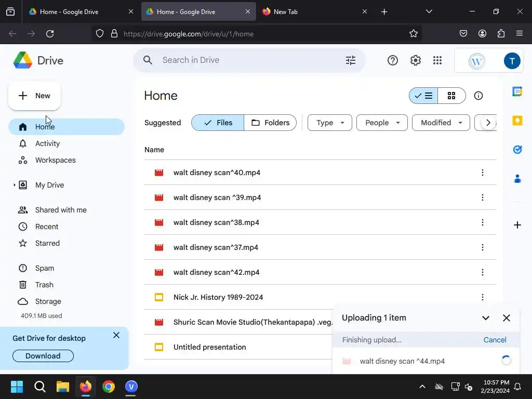This screenshot has width=532, height=399.
Task: Open more actions for walt disney scan^40.mp4
Action: tap(483, 172)
